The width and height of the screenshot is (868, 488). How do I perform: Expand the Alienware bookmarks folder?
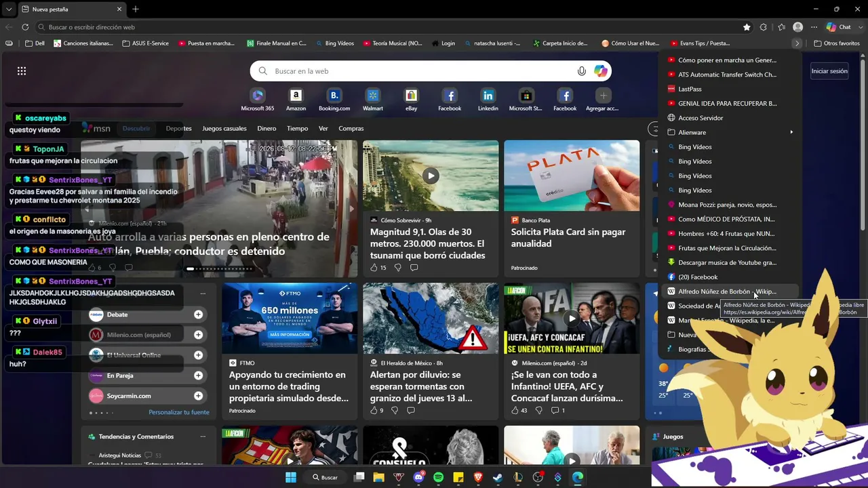(728, 132)
